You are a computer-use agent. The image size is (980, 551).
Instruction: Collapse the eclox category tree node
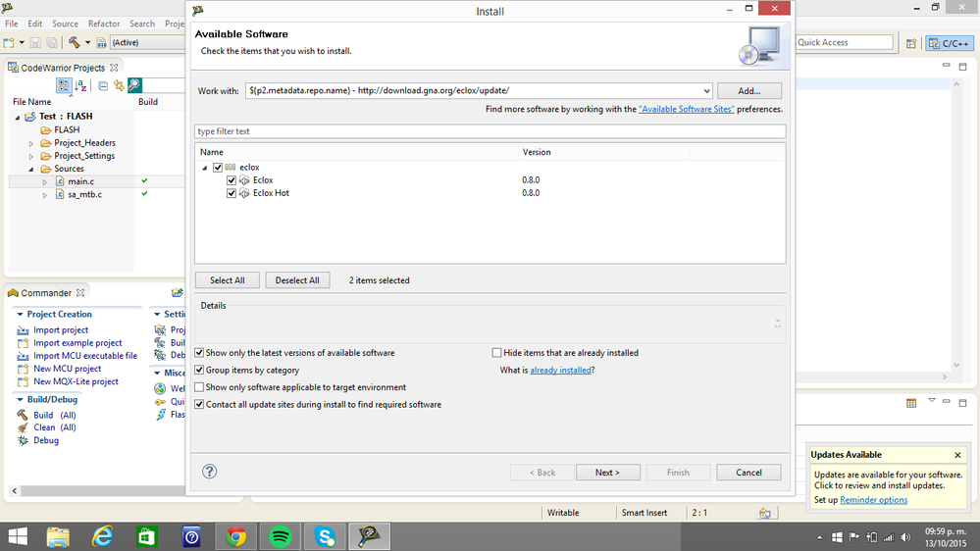[x=205, y=168]
